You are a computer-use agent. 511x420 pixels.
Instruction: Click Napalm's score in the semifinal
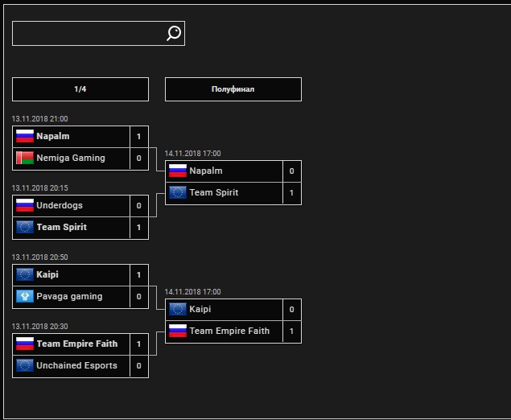pos(291,171)
